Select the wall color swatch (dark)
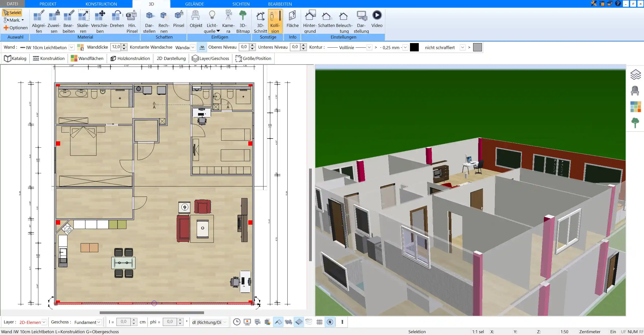The image size is (644, 335). [x=413, y=47]
